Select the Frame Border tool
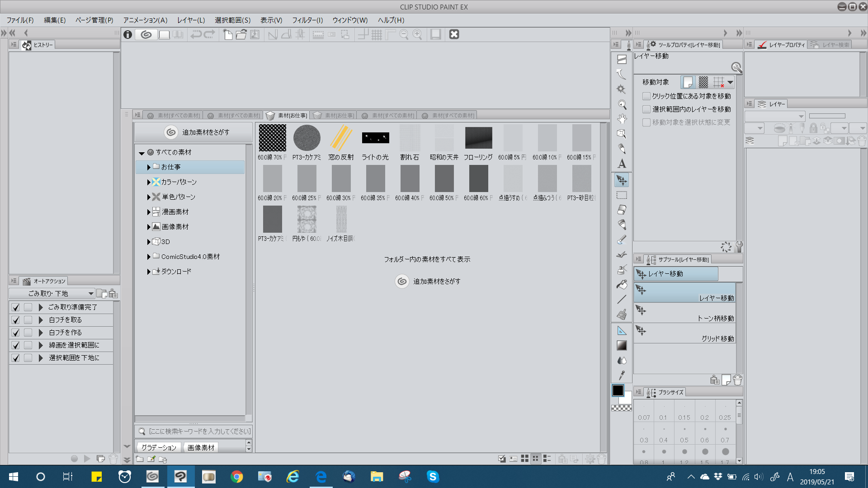 (x=622, y=59)
